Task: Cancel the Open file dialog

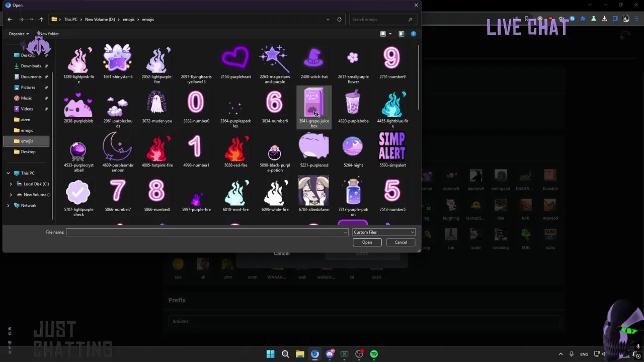Action: coord(400,242)
